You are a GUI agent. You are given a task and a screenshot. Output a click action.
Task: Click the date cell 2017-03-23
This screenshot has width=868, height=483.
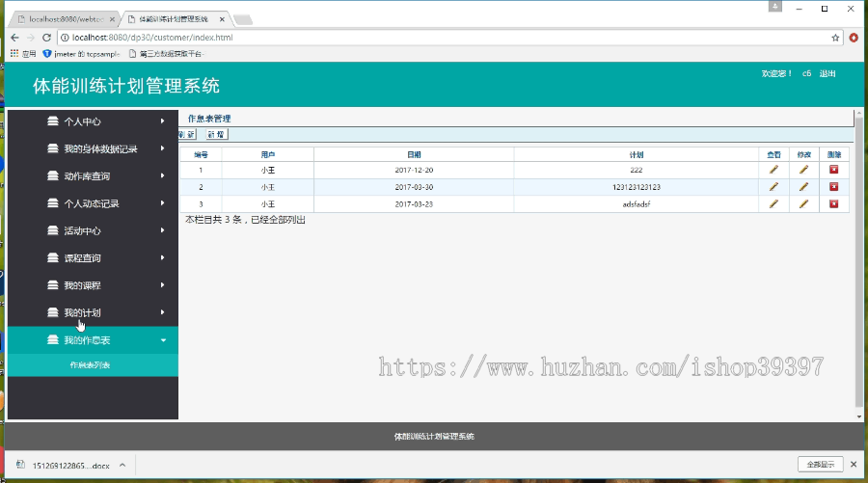(414, 204)
